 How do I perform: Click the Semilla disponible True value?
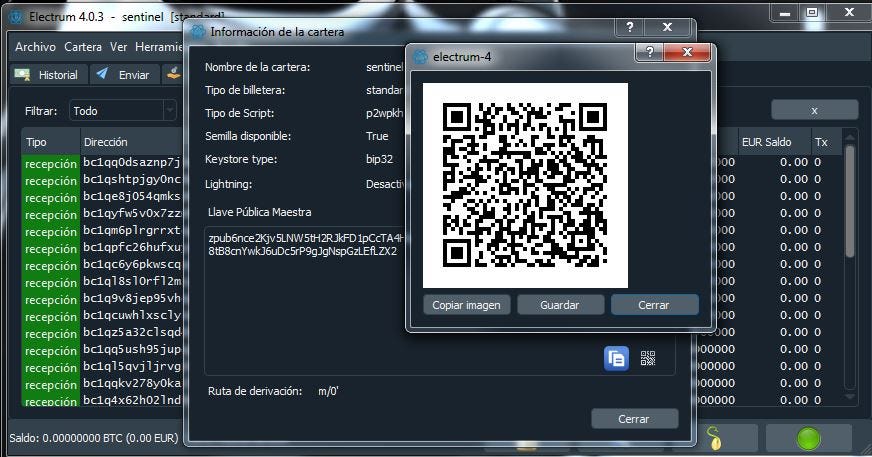click(x=377, y=136)
